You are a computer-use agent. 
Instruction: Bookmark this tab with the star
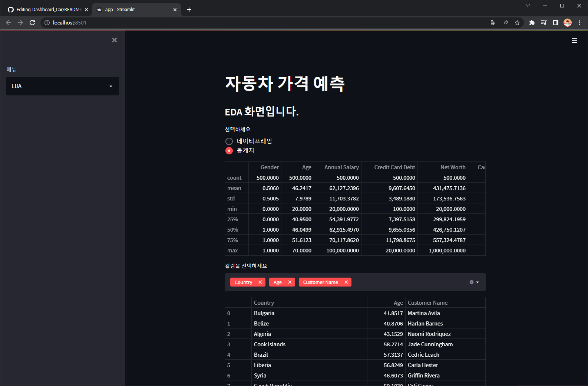(517, 23)
